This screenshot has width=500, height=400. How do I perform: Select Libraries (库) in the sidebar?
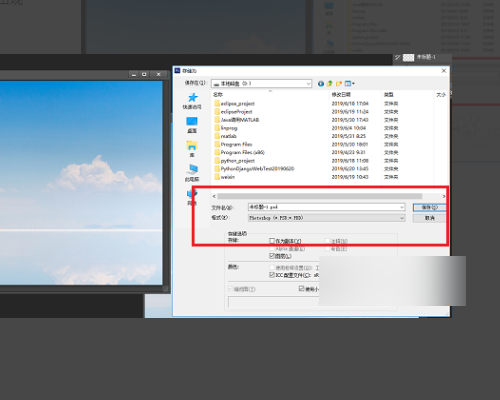[x=192, y=149]
